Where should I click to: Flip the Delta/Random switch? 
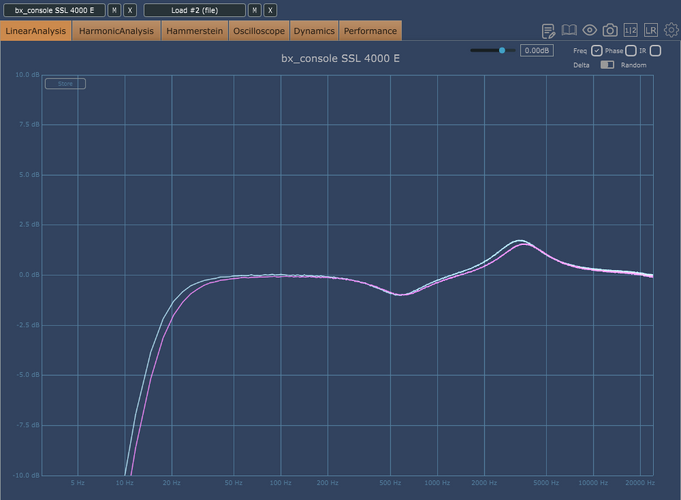point(607,65)
